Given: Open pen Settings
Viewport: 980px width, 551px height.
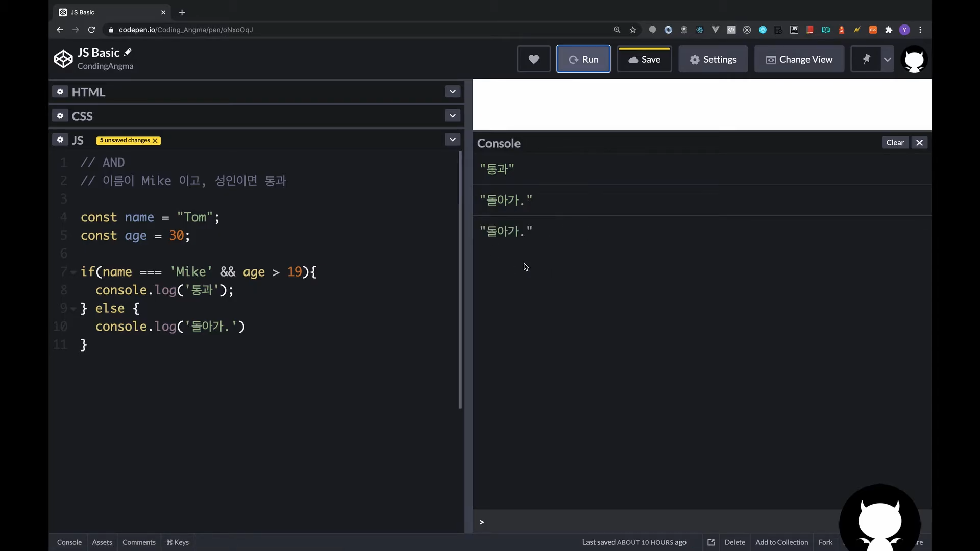Looking at the screenshot, I should pos(713,59).
